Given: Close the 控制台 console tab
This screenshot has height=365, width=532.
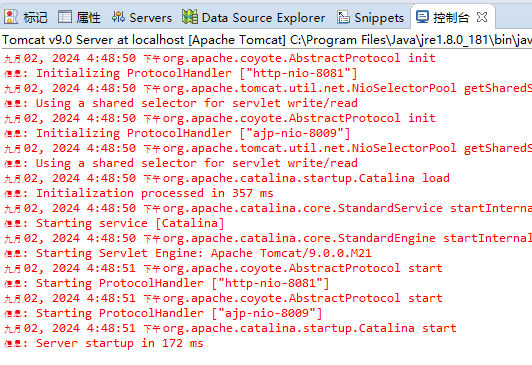Looking at the screenshot, I should [482, 17].
